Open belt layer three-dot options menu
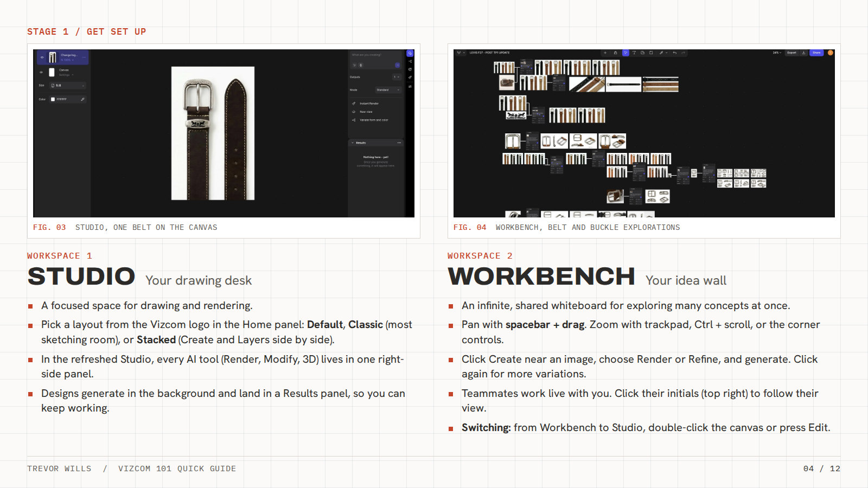 pos(84,57)
